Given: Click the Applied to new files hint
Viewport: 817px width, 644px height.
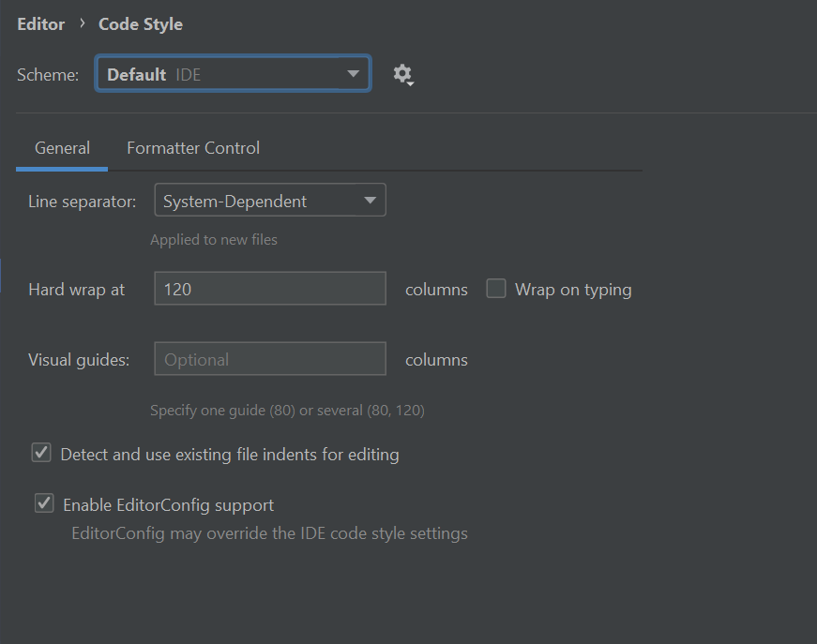Looking at the screenshot, I should (214, 240).
